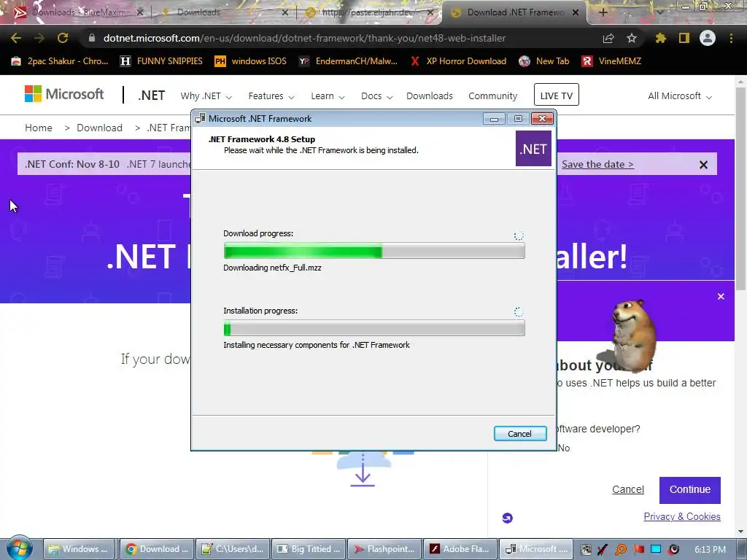Go back with the browser back arrow
This screenshot has width=747, height=560.
(x=16, y=38)
